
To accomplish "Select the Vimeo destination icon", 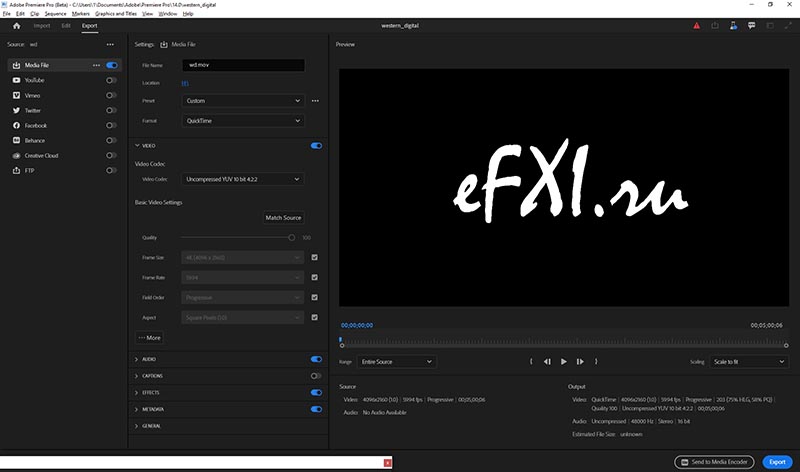I will coord(16,95).
